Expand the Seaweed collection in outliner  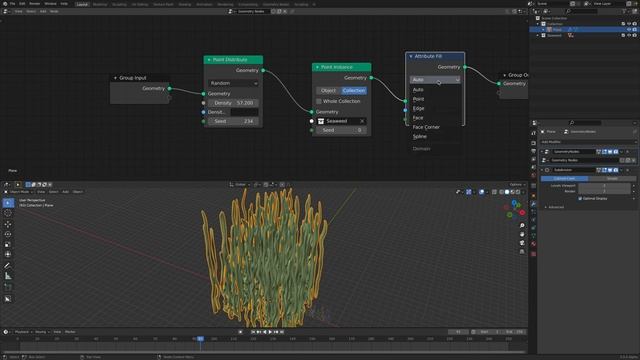point(538,36)
